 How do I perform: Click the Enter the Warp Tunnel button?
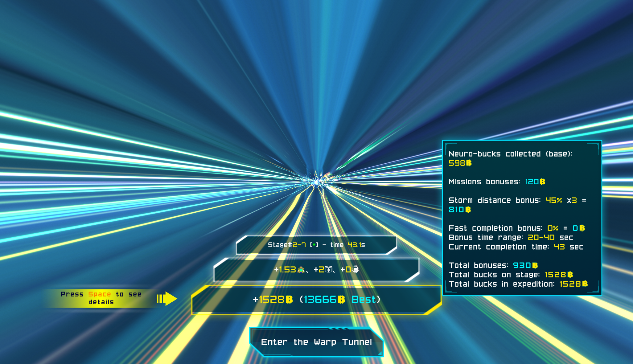click(x=317, y=342)
